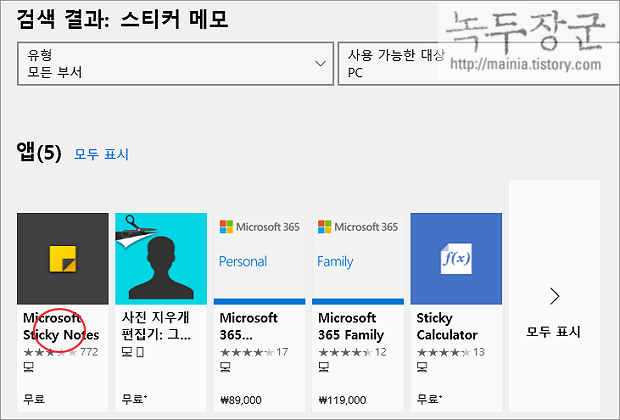Image resolution: width=620 pixels, height=420 pixels.
Task: Click the blue 모두 표시 link beside 앱(5)
Action: tap(101, 154)
